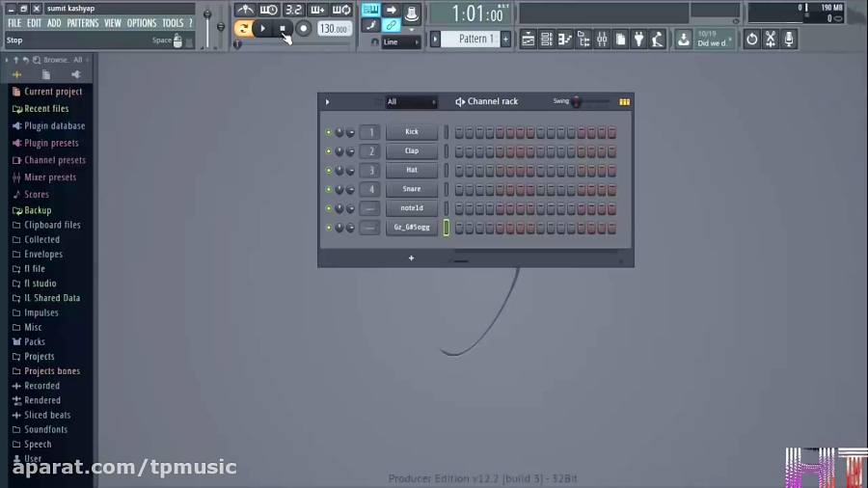This screenshot has height=488, width=868.
Task: Open the Gz_G#5ogg channel button
Action: click(x=411, y=228)
